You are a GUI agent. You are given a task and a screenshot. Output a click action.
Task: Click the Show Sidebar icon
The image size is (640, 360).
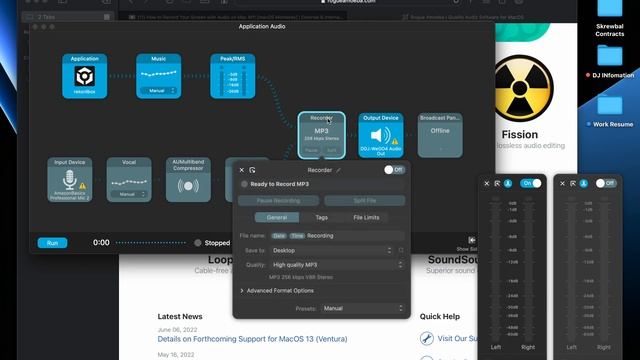coord(472,240)
